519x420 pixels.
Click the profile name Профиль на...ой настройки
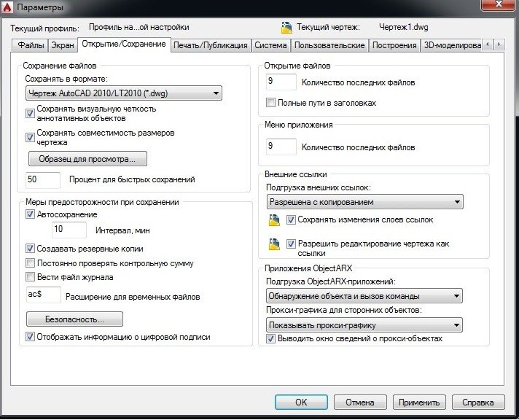tap(139, 27)
